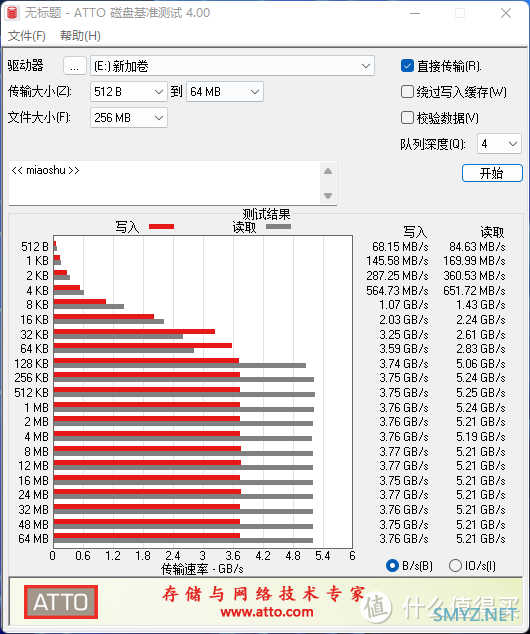The width and height of the screenshot is (530, 634).
Task: Click the 3.74 GB/s write value
Action: tap(403, 363)
